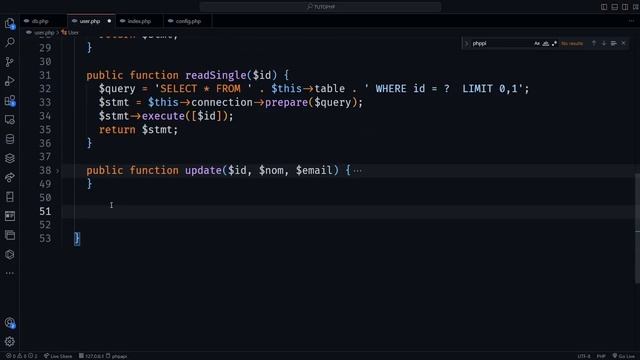Viewport: 640px width, 360px height.
Task: Change the PHP language mode in status bar
Action: (601, 356)
